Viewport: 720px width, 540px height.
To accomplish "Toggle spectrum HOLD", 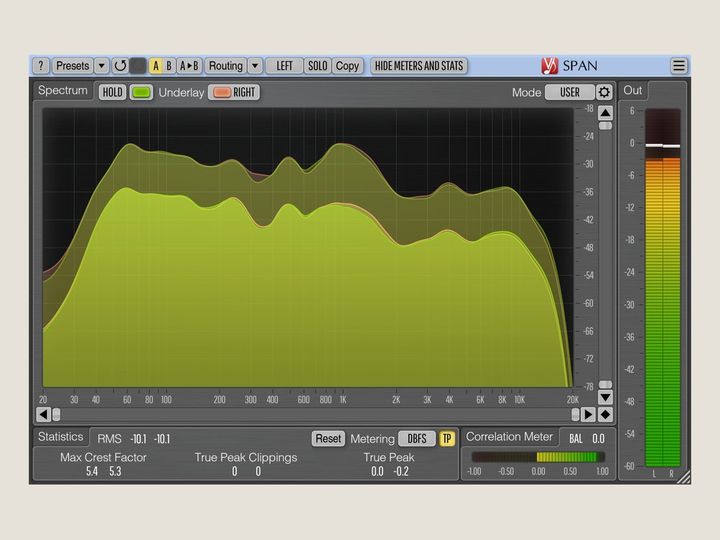I will click(x=112, y=92).
